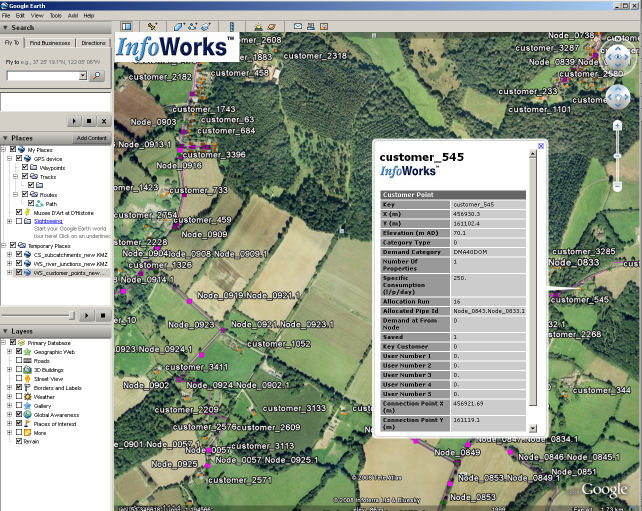Close the customer_545 balloon popup
Image resolution: width=642 pixels, height=511 pixels.
(x=541, y=146)
